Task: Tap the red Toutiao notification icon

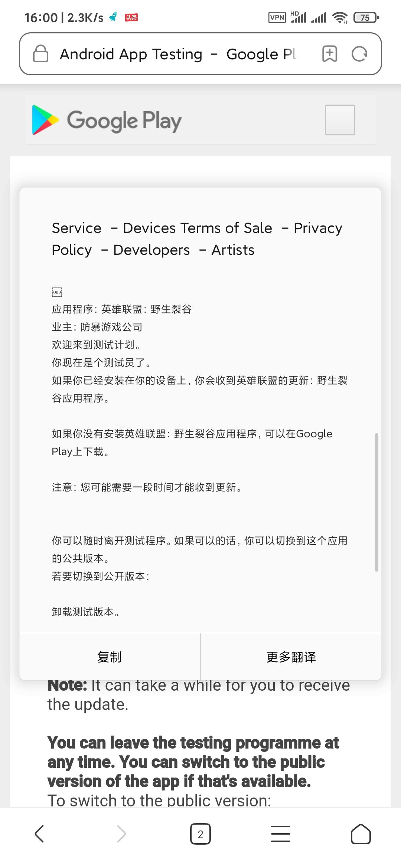Action: tap(131, 17)
